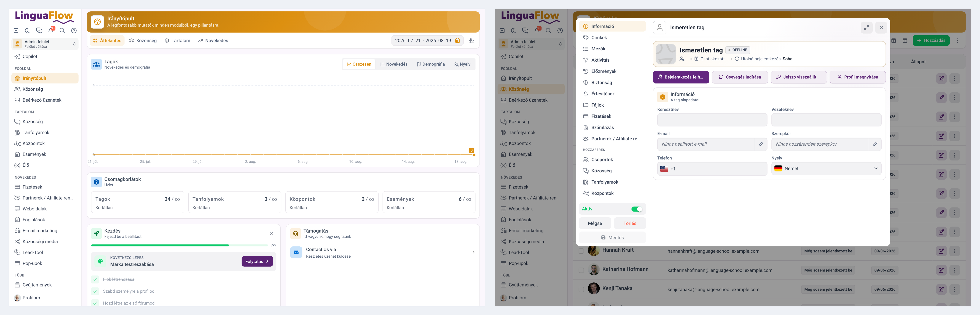
Task: Open Számlázás section in the member dialog
Action: point(613,128)
